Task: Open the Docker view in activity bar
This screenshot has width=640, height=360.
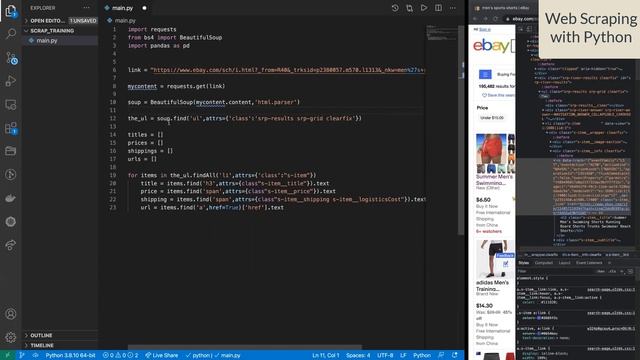Action: [x=11, y=198]
